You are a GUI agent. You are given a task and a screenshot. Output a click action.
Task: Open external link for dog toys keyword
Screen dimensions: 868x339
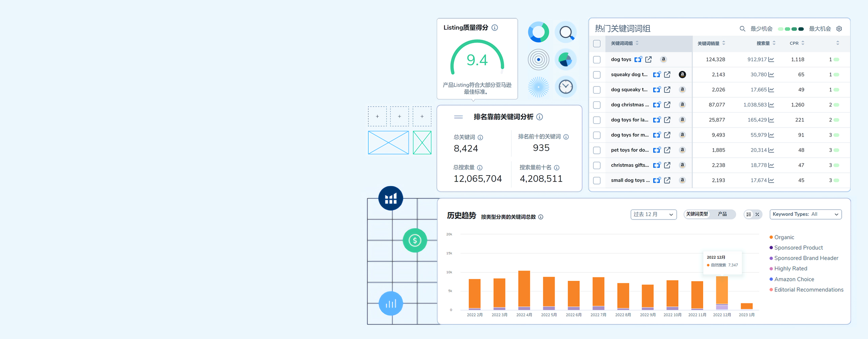coord(648,59)
